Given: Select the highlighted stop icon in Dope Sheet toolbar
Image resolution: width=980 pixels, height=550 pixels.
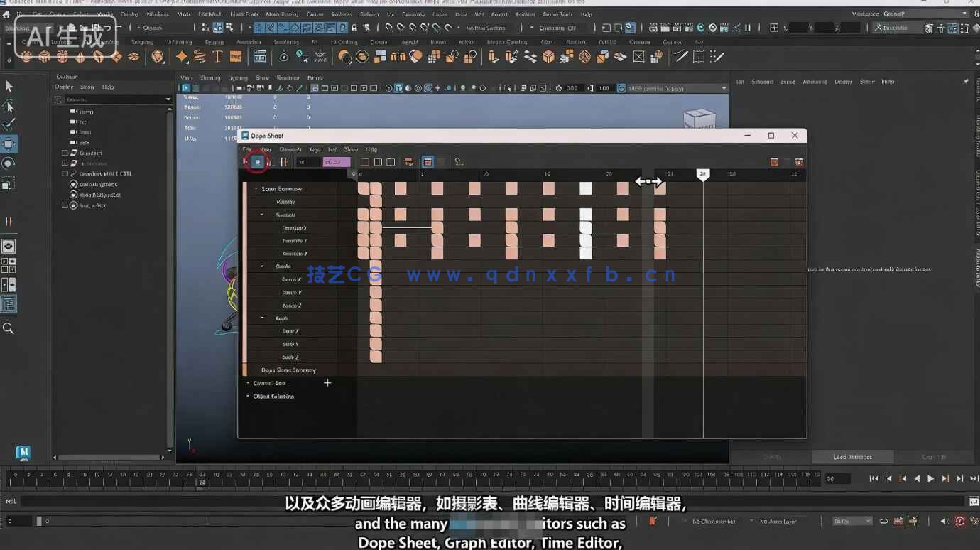Looking at the screenshot, I should click(x=257, y=162).
